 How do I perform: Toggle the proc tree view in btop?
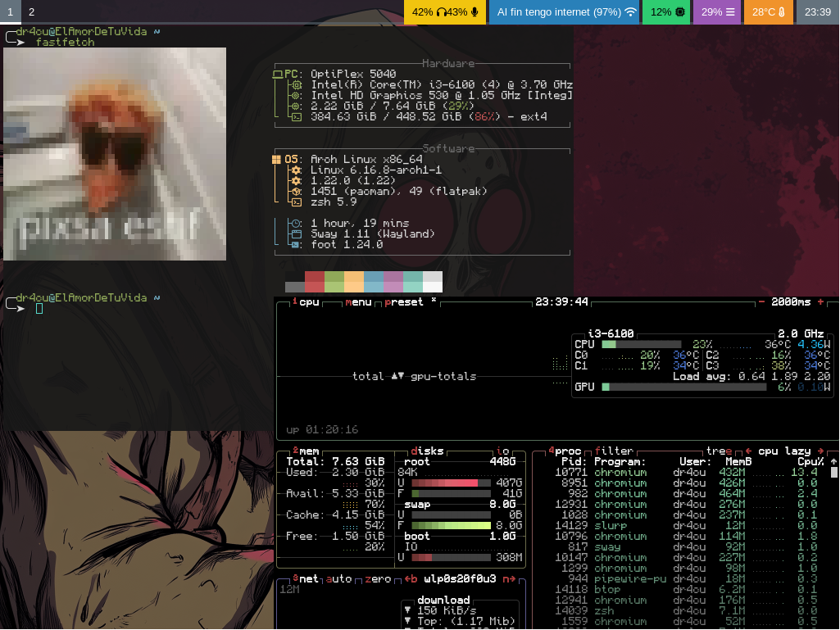coord(718,451)
